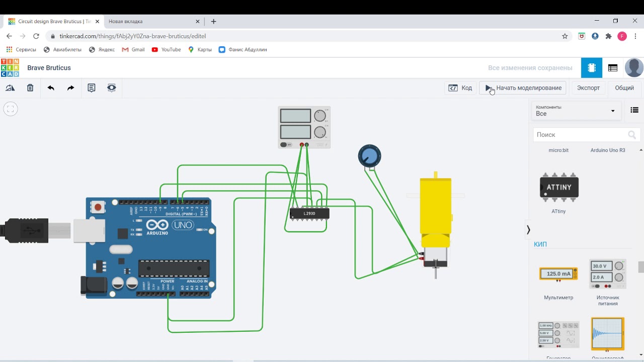Go forward in browser history
This screenshot has height=362, width=644.
click(23, 36)
